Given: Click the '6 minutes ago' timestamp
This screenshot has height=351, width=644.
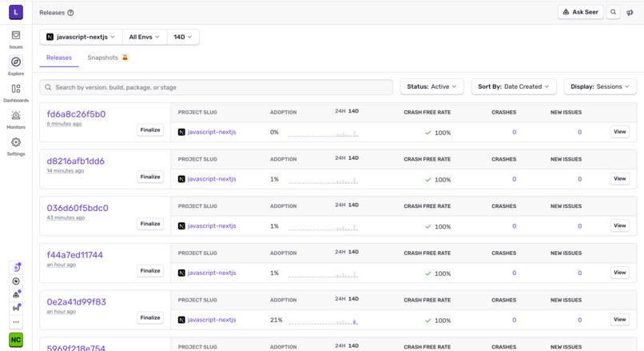Looking at the screenshot, I should [x=64, y=124].
